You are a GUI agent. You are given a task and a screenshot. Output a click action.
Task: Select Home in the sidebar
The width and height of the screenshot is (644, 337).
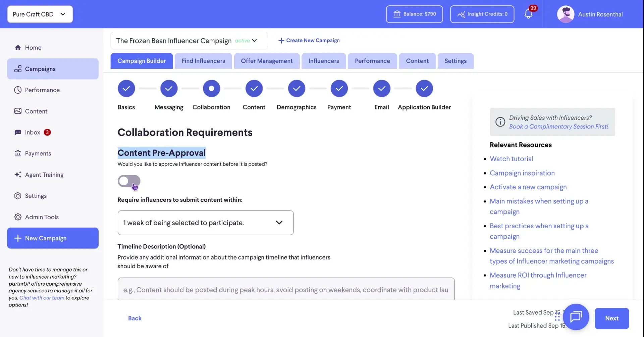coord(33,47)
